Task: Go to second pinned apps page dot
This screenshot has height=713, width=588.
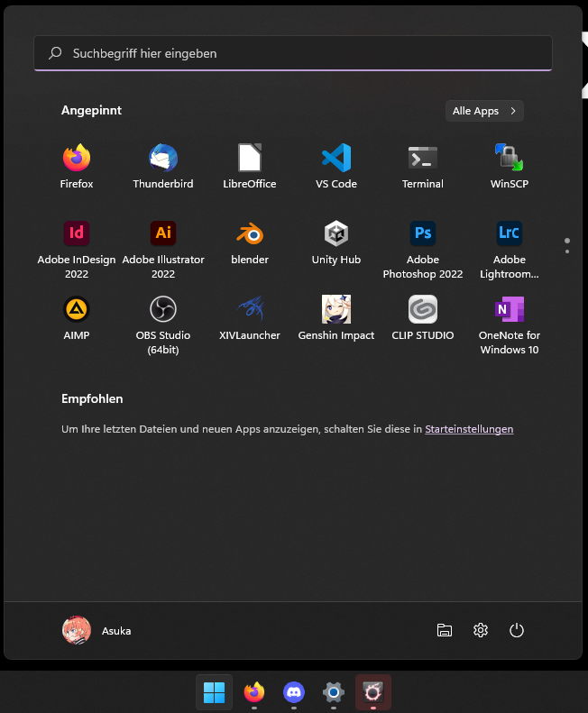Action: (567, 251)
